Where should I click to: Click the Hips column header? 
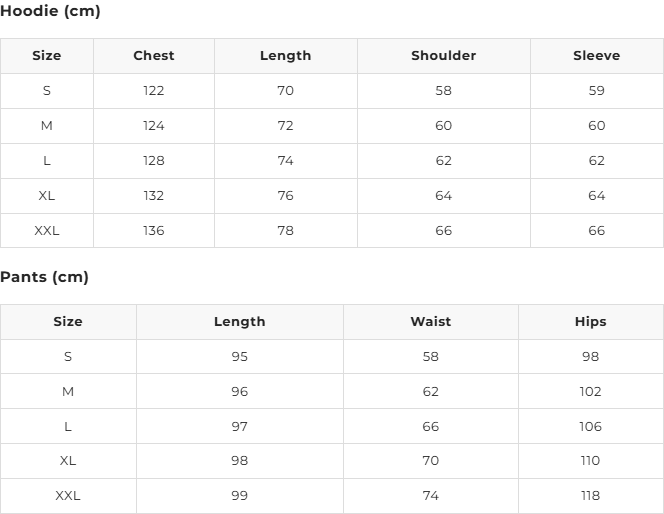pos(590,322)
